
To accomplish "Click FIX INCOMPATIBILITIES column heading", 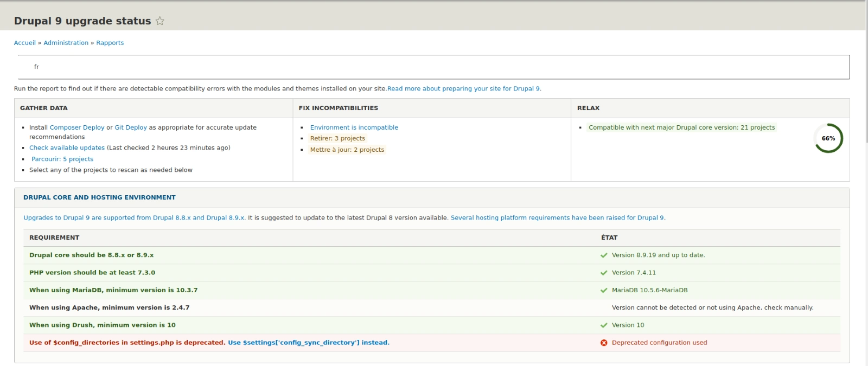I will (x=339, y=108).
